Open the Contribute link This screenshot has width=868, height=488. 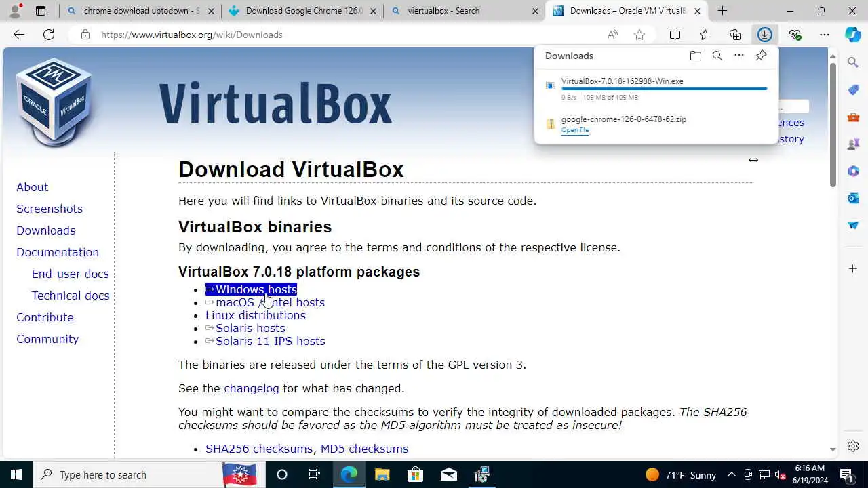pos(45,317)
